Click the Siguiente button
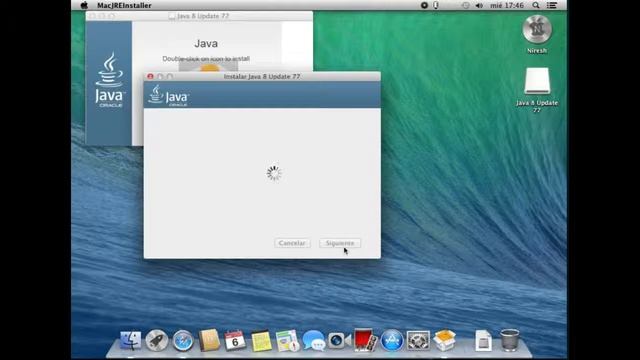This screenshot has width=640, height=360. point(340,243)
